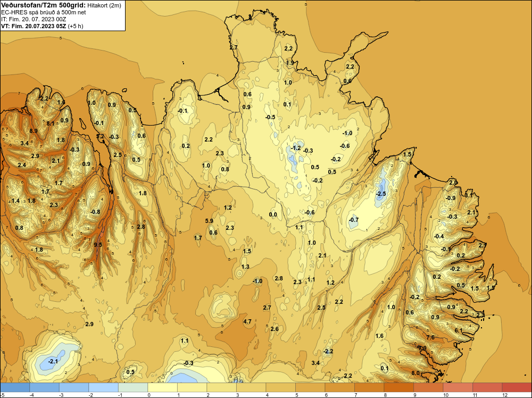Select the -0.7 temperature value
Viewport: 532px width, 398px height.
point(353,220)
